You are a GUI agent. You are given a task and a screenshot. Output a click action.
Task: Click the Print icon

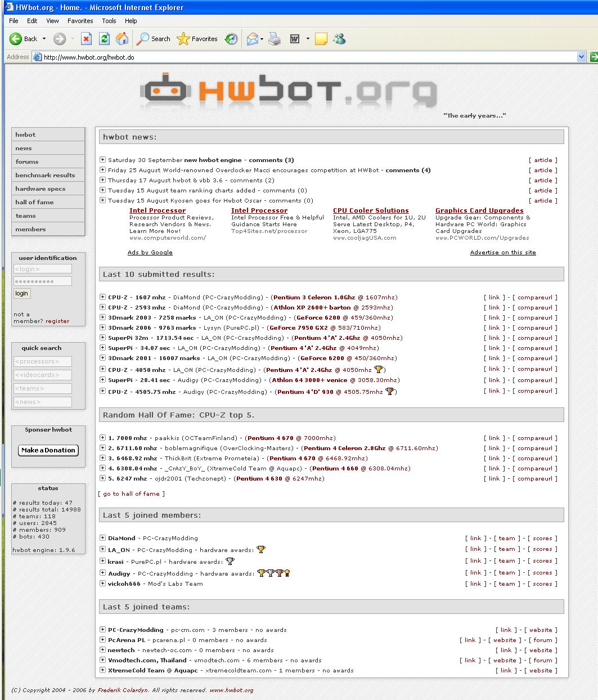275,39
